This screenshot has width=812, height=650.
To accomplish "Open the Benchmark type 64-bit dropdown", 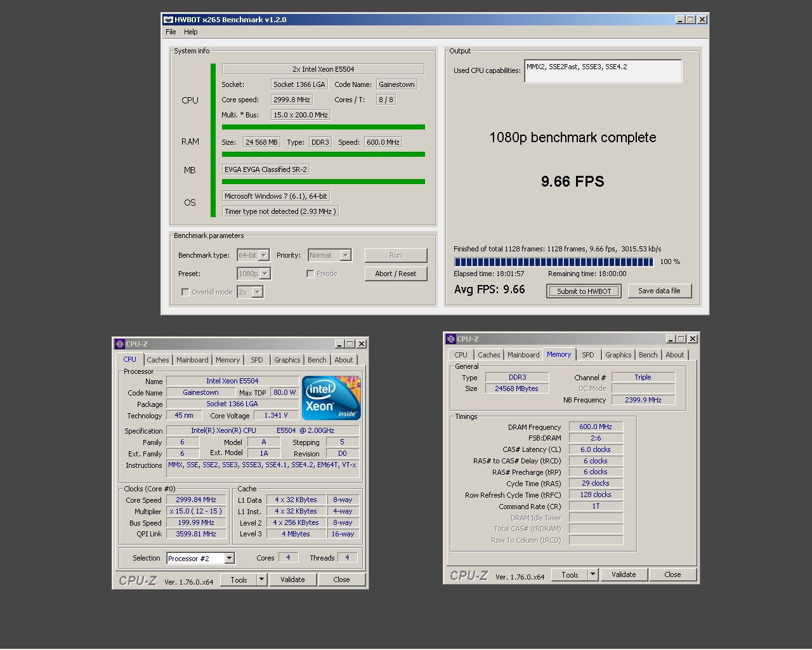I will [x=265, y=255].
